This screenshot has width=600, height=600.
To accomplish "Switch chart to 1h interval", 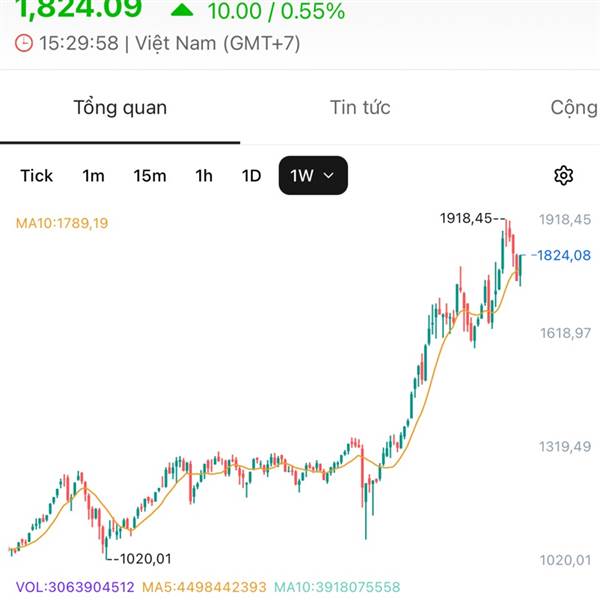I will (x=204, y=176).
